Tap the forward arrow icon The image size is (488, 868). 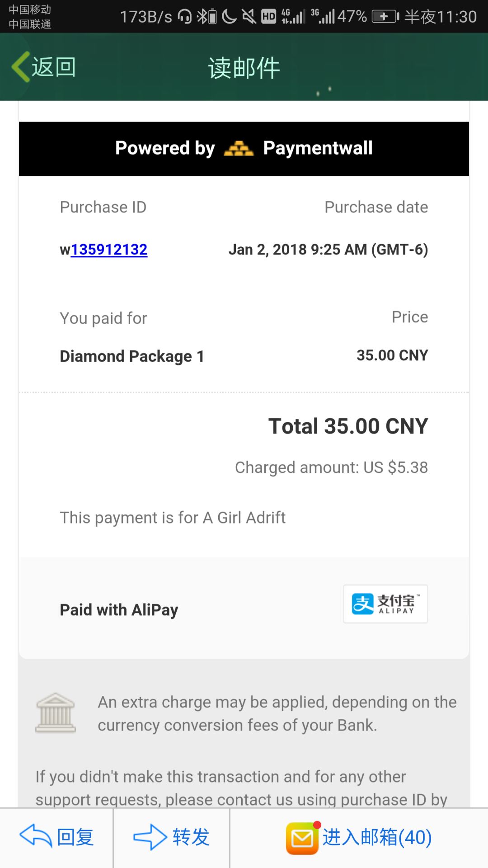[x=150, y=837]
